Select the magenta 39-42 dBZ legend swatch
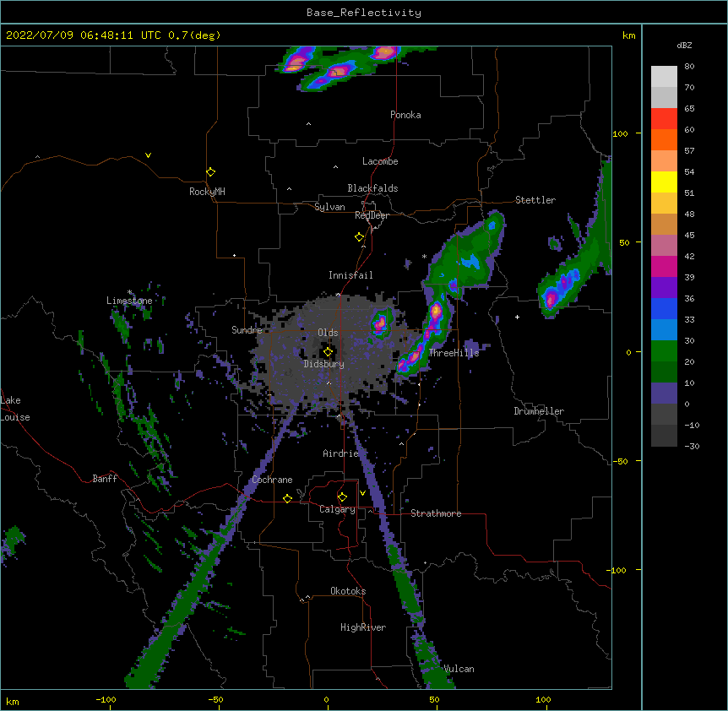 (664, 267)
